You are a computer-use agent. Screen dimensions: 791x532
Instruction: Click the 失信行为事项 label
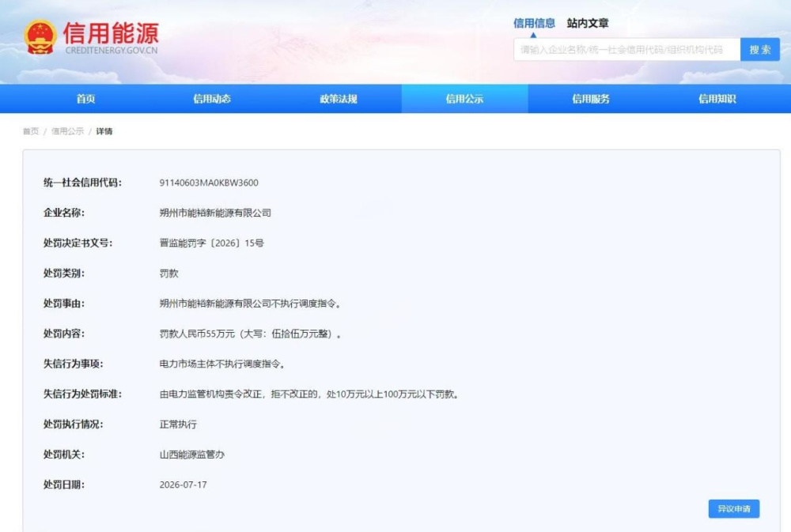click(73, 364)
